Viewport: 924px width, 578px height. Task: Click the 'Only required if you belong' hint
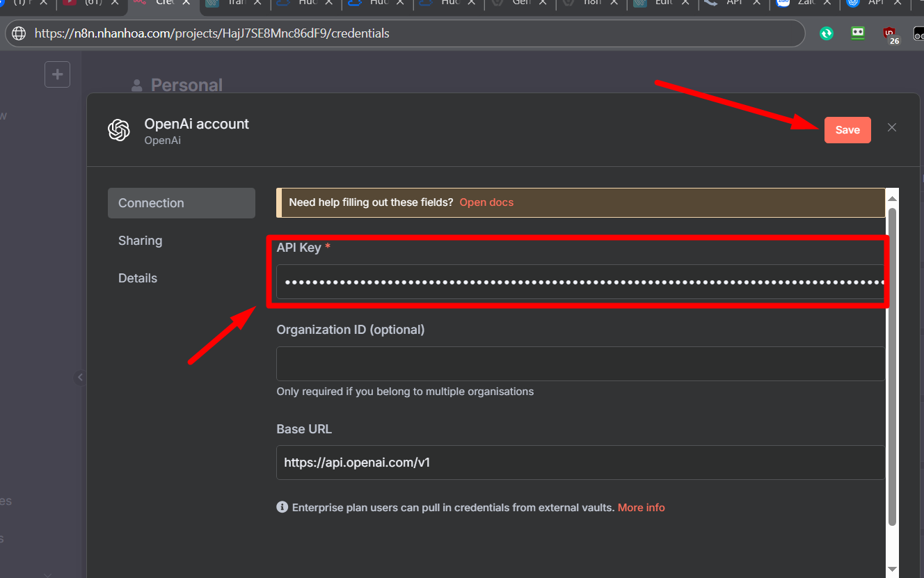(x=405, y=392)
